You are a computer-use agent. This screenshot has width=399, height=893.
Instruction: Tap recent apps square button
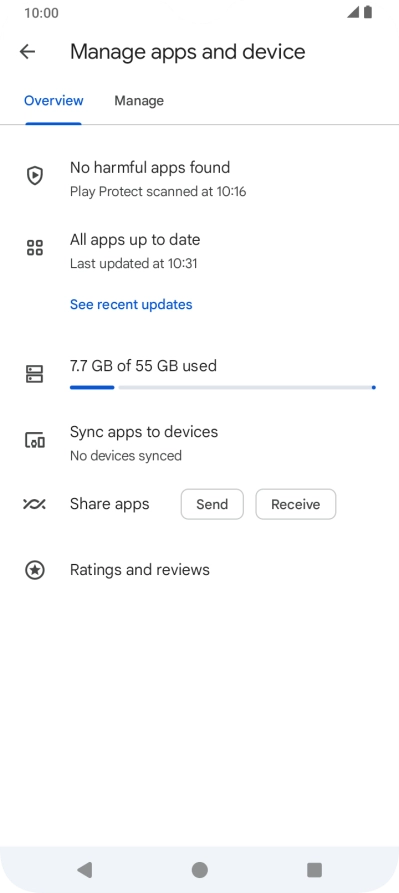coord(314,870)
